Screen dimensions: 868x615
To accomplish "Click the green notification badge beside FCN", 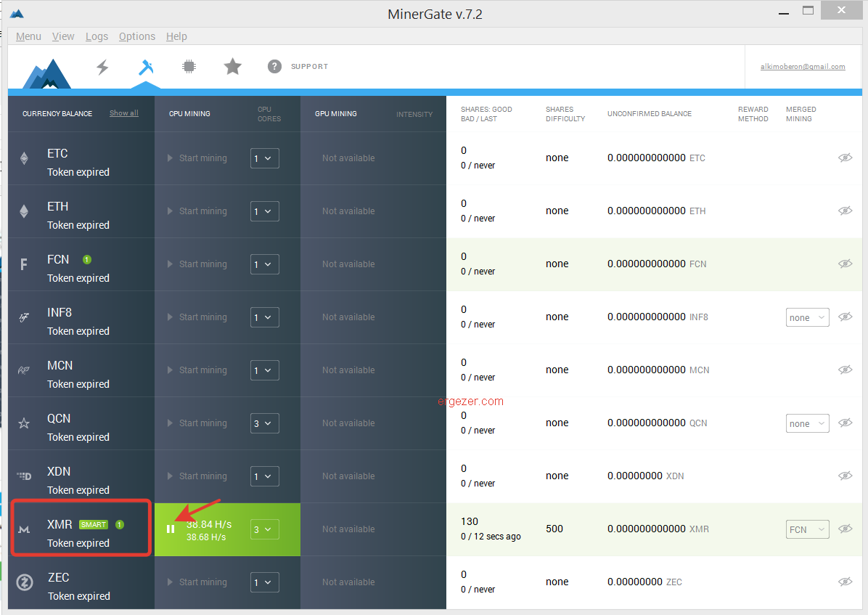I will click(x=87, y=259).
